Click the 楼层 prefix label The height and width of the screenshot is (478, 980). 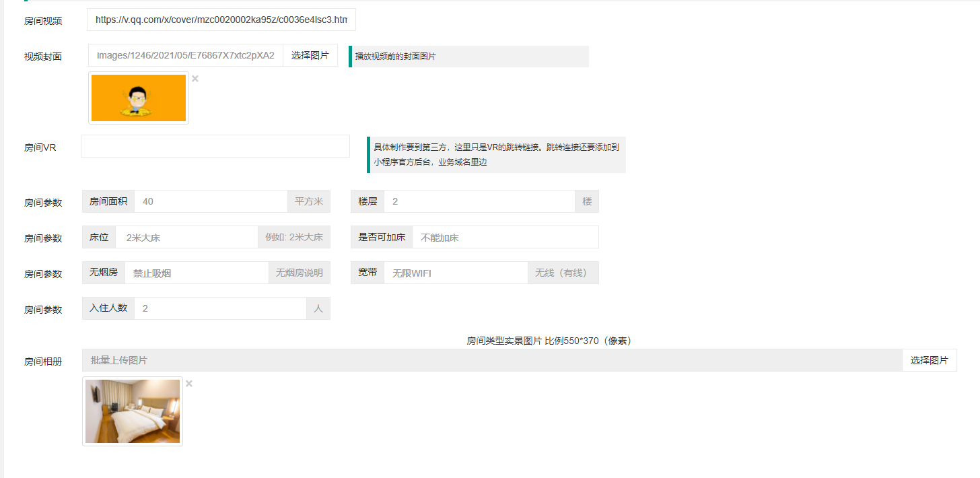367,201
